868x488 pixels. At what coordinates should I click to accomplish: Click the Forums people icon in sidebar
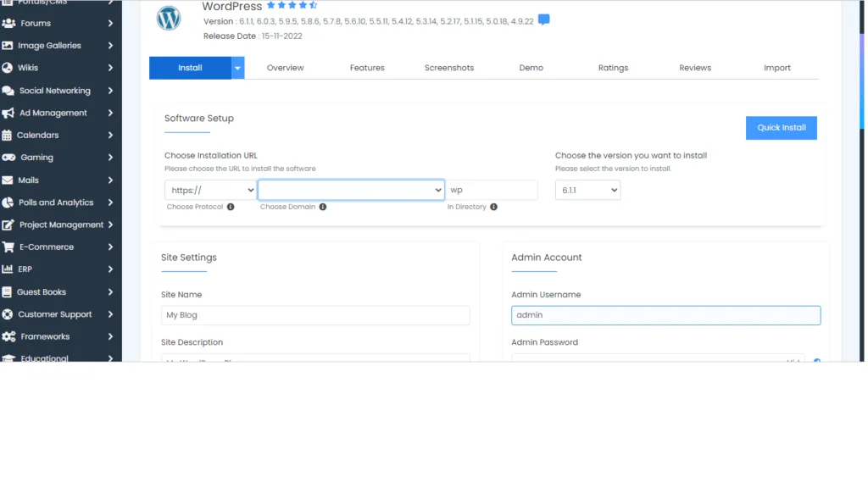[8, 23]
